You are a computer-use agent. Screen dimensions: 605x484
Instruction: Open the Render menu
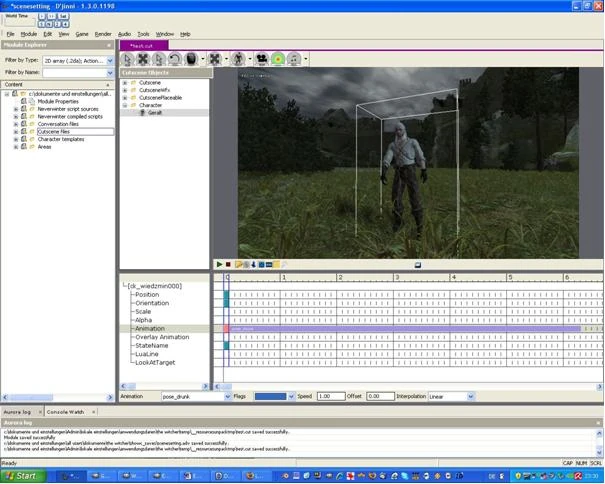coord(103,34)
